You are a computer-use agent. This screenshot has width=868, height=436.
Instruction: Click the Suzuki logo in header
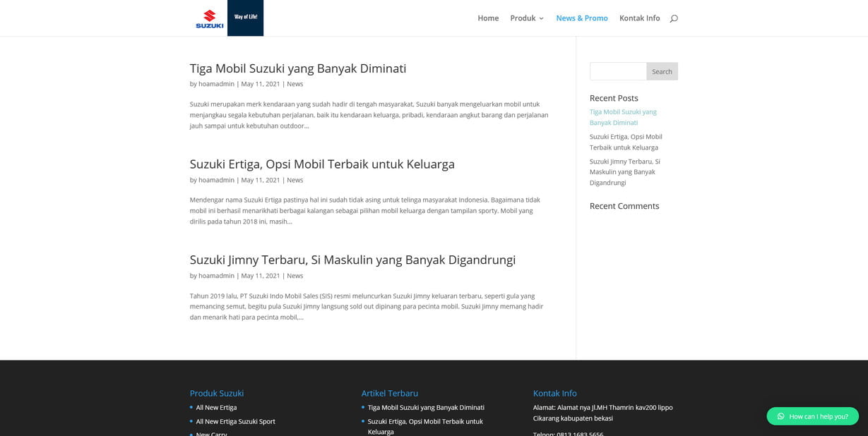pos(210,18)
